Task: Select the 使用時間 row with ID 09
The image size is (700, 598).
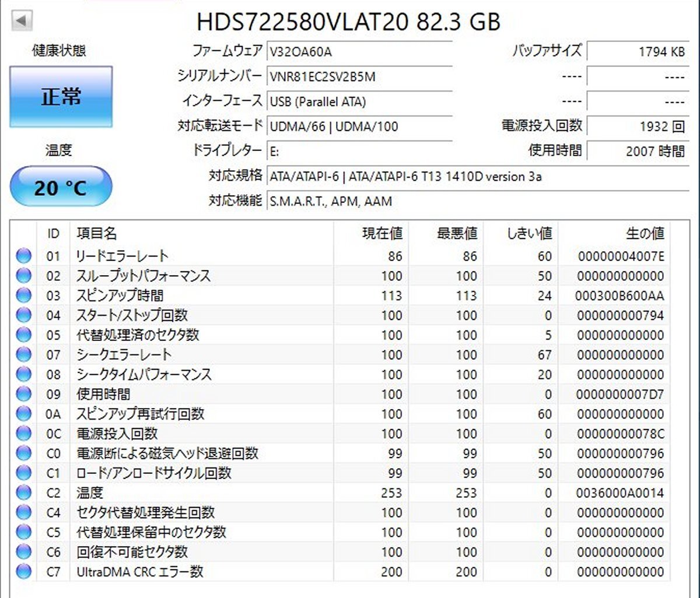Action: (341, 394)
